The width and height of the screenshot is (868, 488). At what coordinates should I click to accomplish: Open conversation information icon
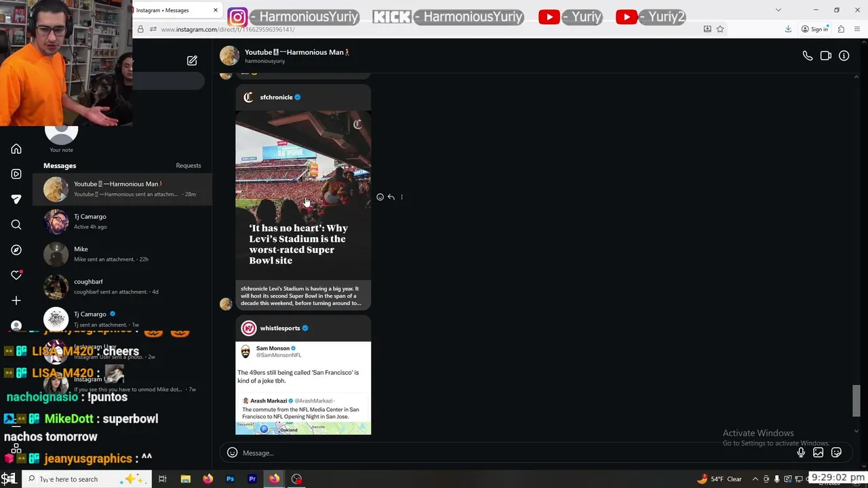click(844, 56)
